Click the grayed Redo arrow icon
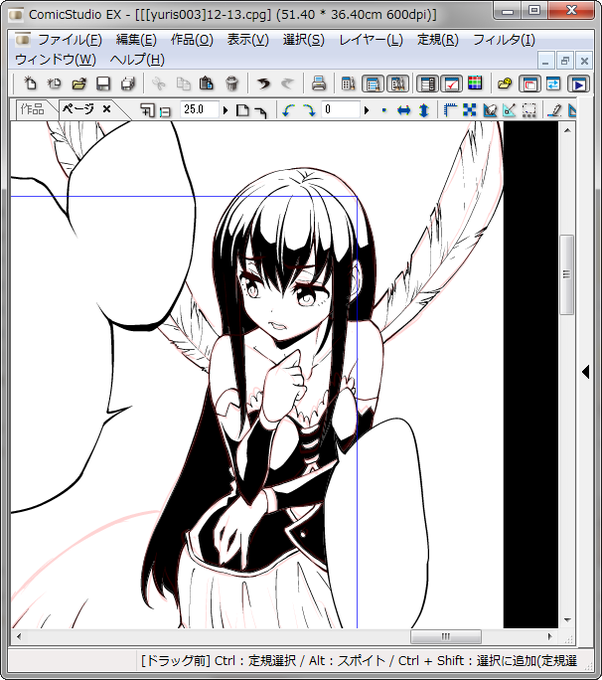This screenshot has width=602, height=680. click(287, 83)
